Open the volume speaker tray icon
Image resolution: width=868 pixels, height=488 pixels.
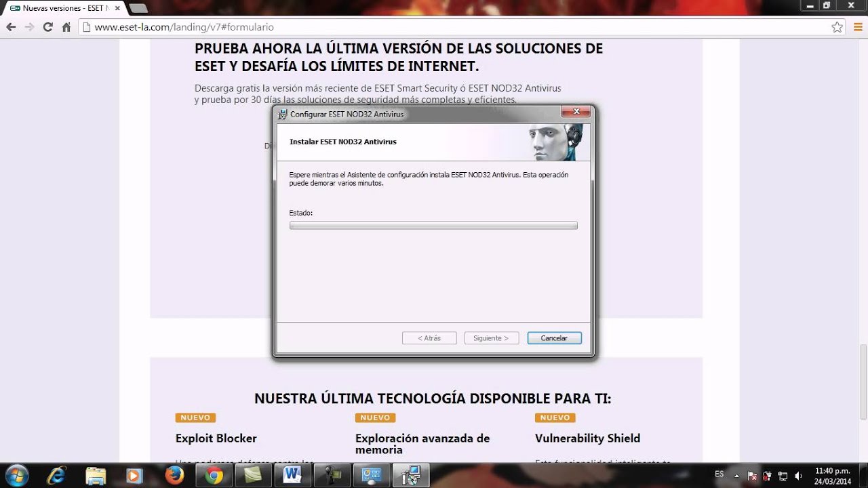(798, 476)
